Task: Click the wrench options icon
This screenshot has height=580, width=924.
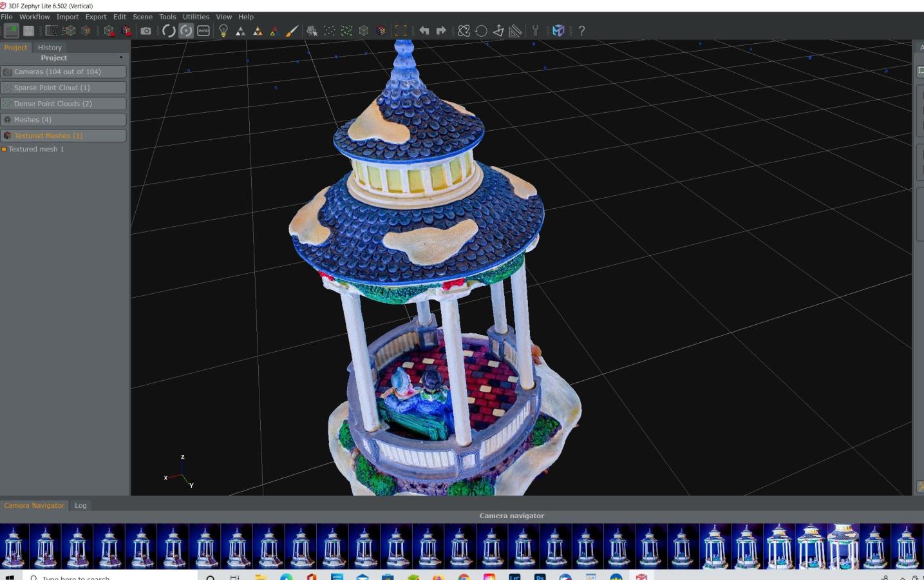Action: coord(534,30)
